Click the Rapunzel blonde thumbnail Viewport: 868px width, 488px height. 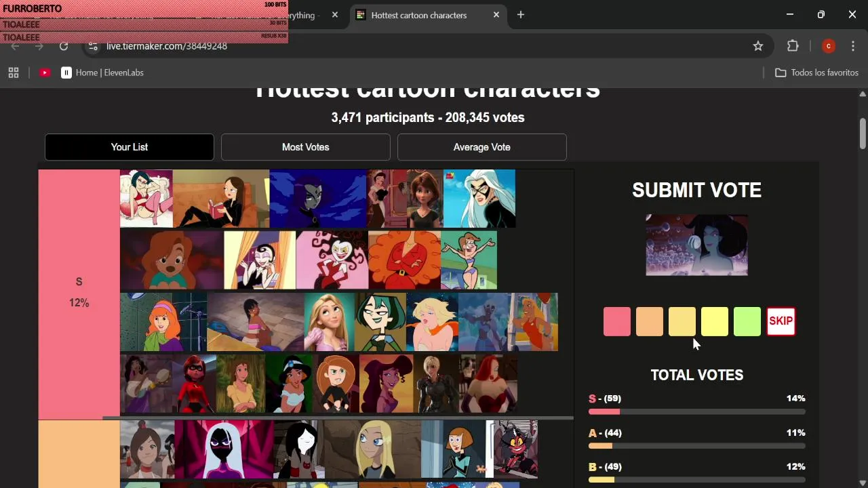(x=330, y=322)
